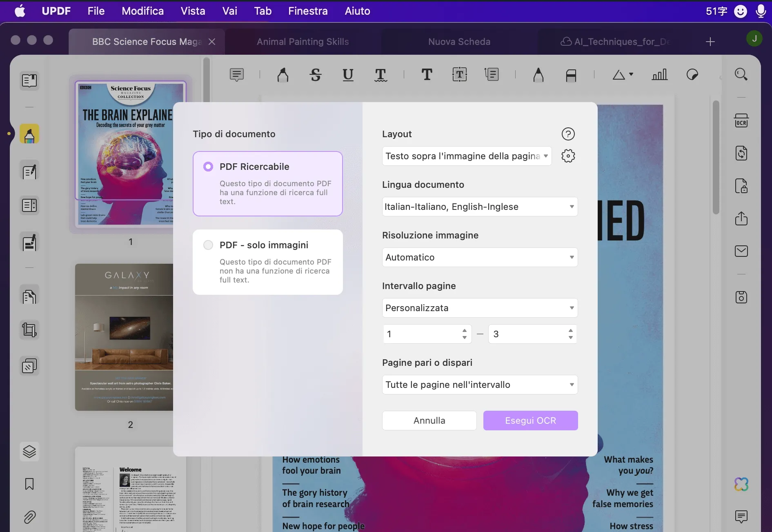Select the Eraser tool
This screenshot has width=772, height=532.
[x=571, y=75]
